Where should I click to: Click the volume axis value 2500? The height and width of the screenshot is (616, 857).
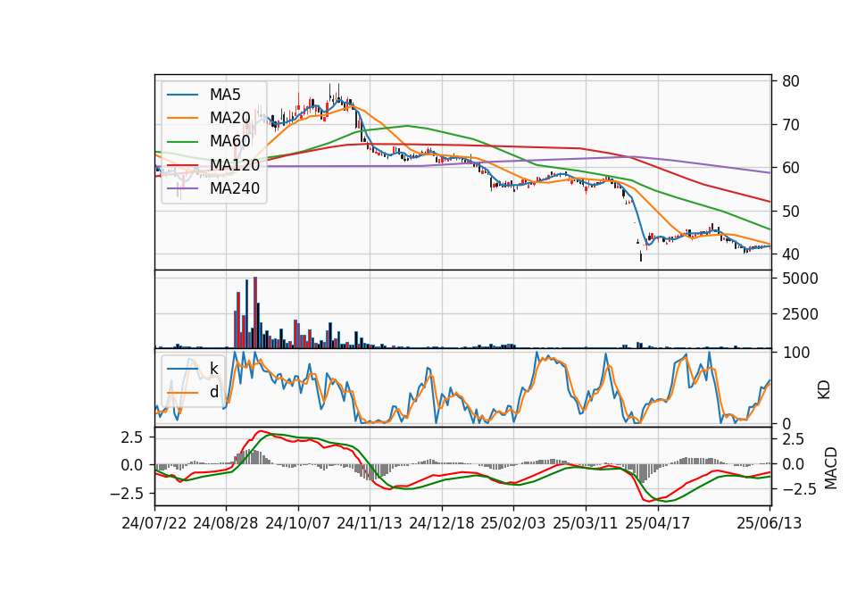800,314
